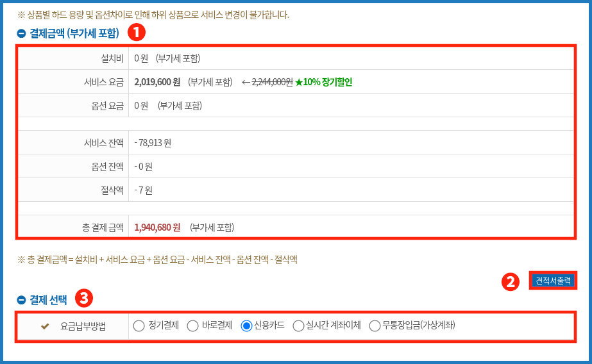Viewport: 592px width, 364px height.
Task: Collapse the 결제 선택 section minus icon
Action: tap(21, 299)
